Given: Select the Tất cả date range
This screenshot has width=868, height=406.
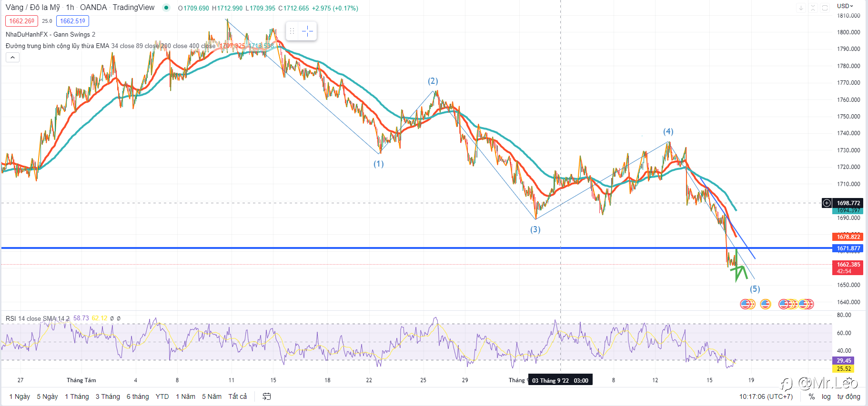Looking at the screenshot, I should pyautogui.click(x=237, y=396).
